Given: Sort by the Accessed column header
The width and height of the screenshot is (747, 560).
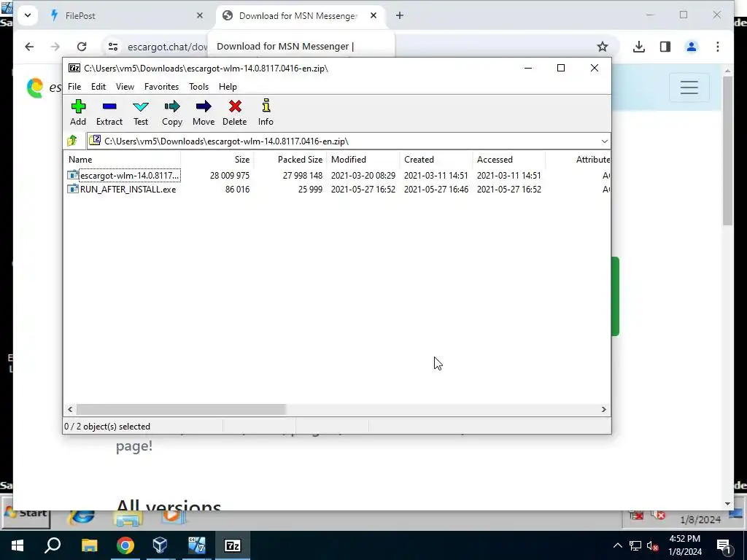Looking at the screenshot, I should tap(508, 160).
